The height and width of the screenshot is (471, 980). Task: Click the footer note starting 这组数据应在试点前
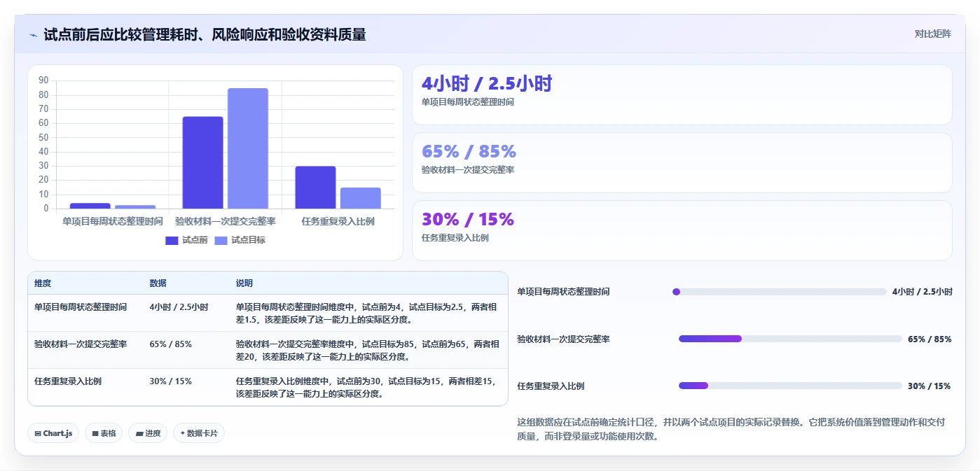pyautogui.click(x=731, y=429)
